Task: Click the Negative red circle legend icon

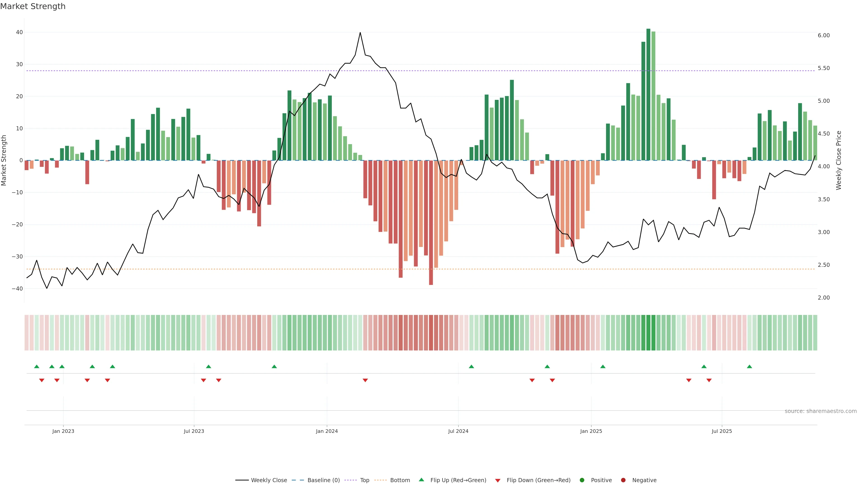Action: point(623,480)
